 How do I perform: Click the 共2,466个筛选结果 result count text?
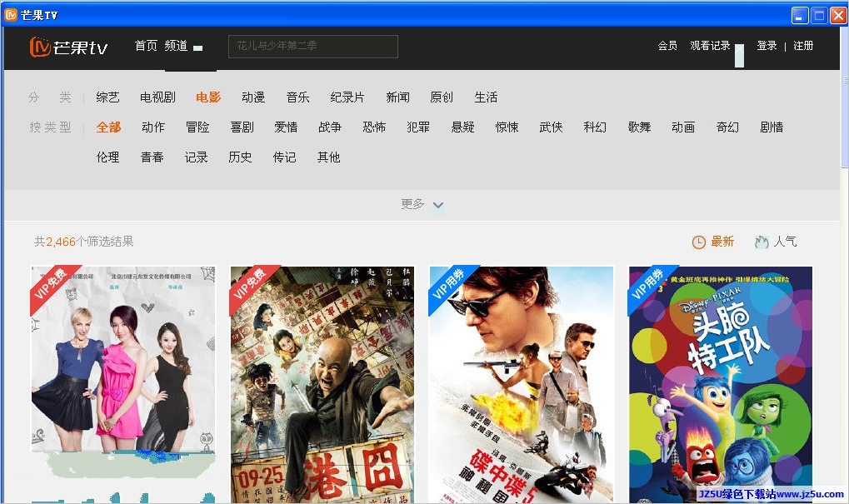[84, 242]
